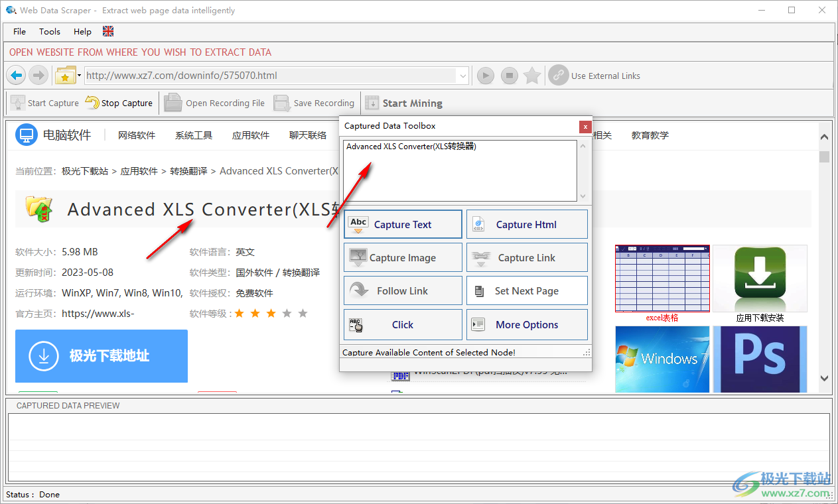Viewport: 838px width, 504px height.
Task: Click the Captured Data Preview grid
Action: [x=419, y=448]
